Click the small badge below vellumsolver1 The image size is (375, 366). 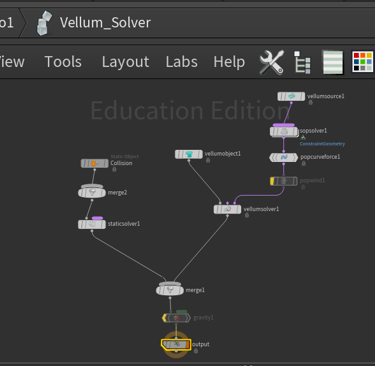click(247, 215)
